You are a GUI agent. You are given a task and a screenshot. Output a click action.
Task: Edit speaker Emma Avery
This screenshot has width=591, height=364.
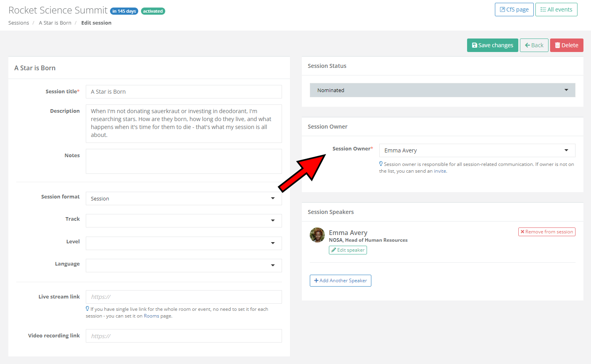click(348, 250)
